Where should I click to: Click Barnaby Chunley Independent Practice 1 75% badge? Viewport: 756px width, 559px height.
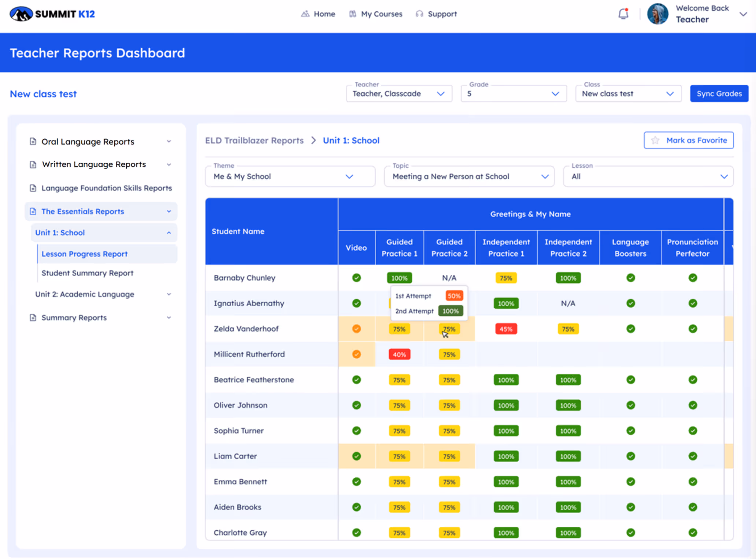(506, 278)
